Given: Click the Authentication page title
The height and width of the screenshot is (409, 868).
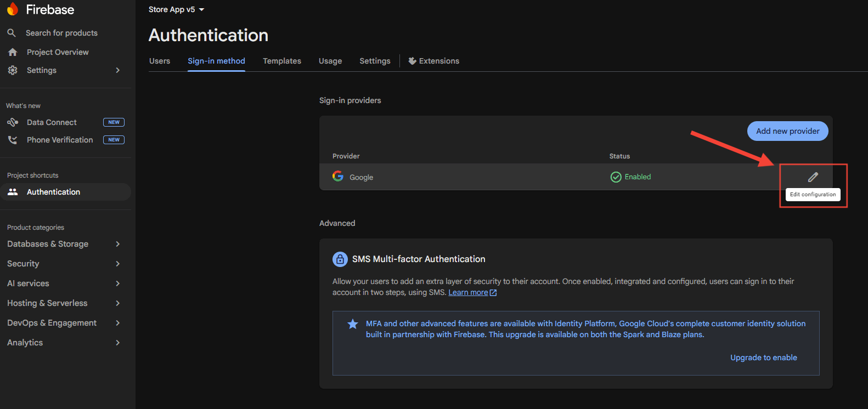Looking at the screenshot, I should [x=208, y=35].
